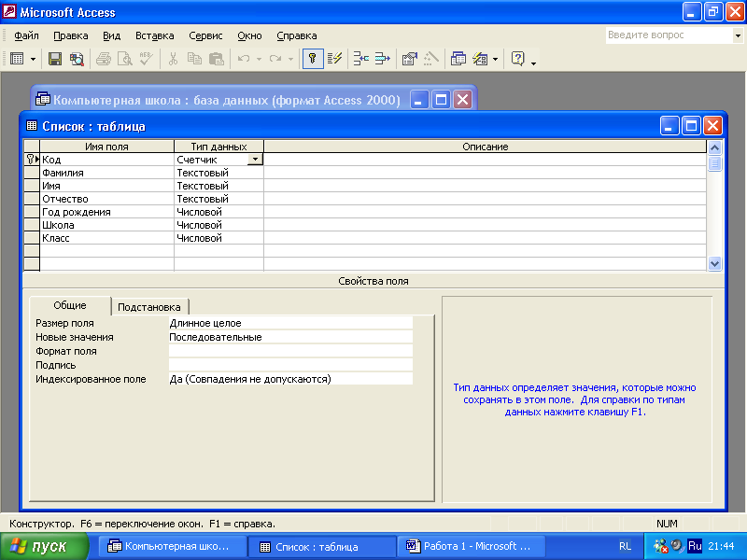747x560 pixels.
Task: Click the Подпись empty field
Action: click(x=290, y=365)
